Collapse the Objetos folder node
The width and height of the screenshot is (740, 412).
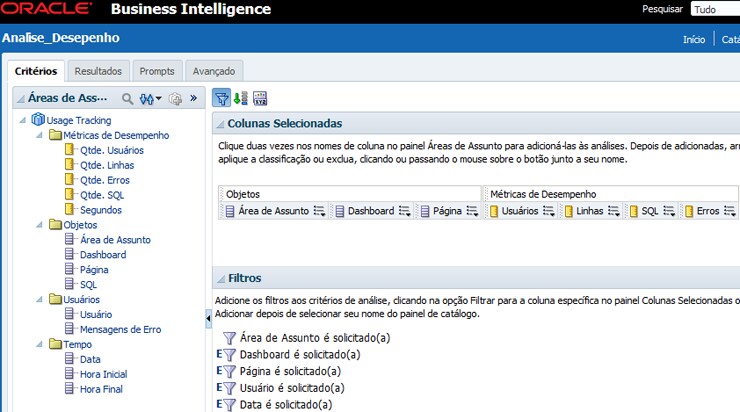39,225
